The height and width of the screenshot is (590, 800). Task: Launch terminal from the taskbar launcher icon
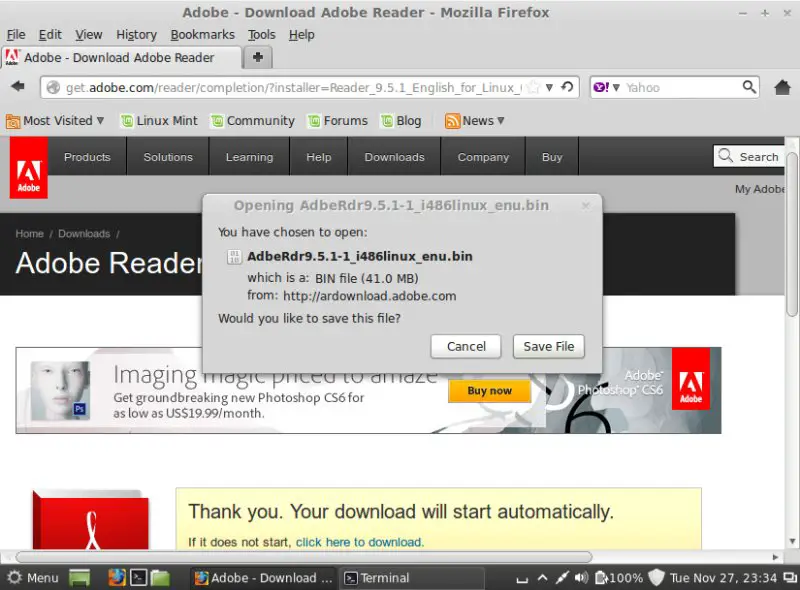point(139,578)
